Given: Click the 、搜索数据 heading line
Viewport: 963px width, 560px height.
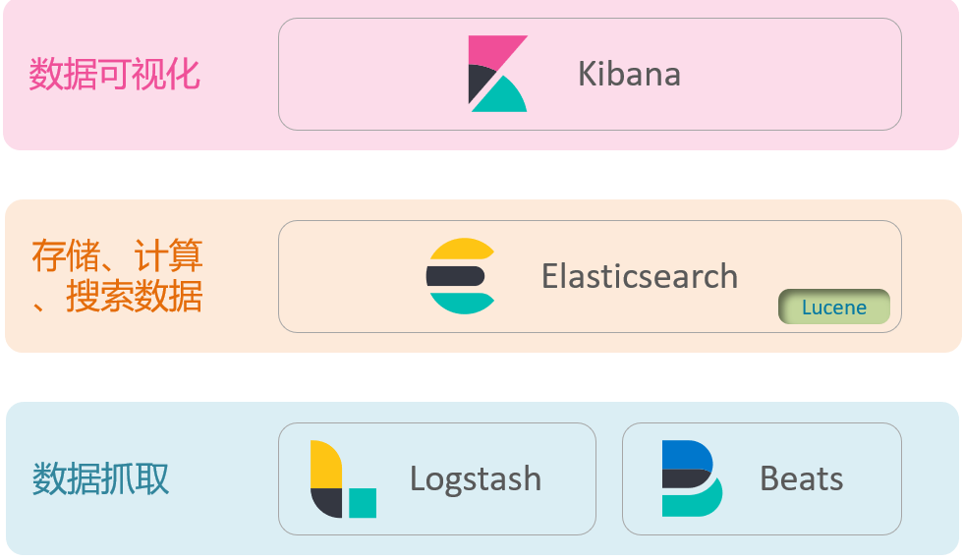Looking at the screenshot, I should [117, 297].
